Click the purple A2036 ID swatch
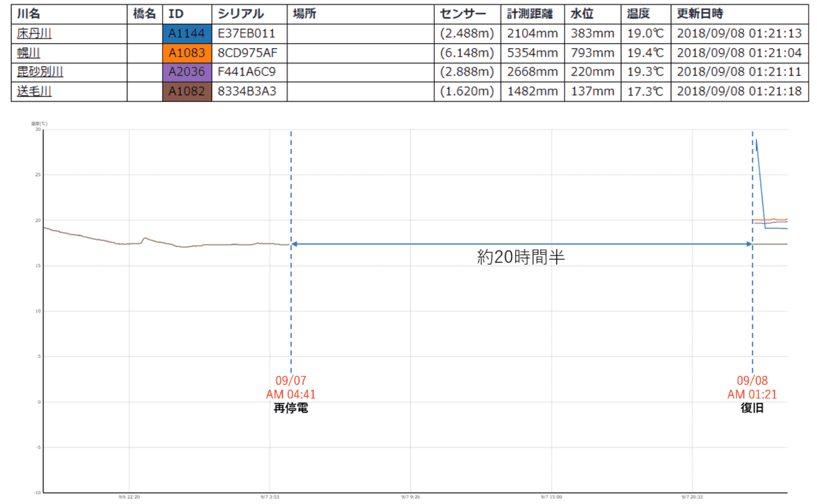 tap(187, 72)
